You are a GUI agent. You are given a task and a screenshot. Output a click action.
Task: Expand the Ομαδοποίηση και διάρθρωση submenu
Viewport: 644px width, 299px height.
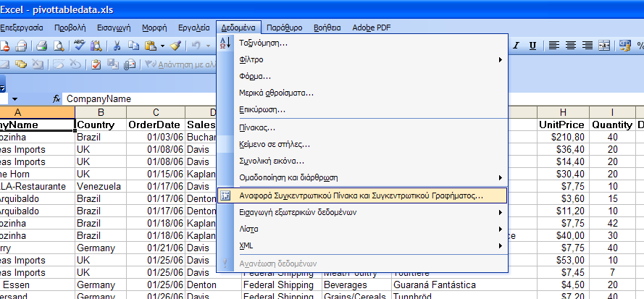[501, 178]
